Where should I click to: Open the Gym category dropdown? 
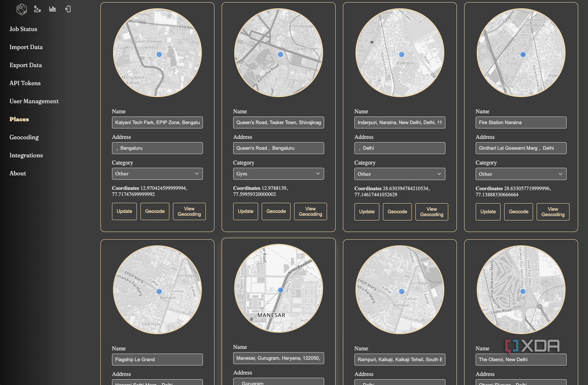coord(279,174)
